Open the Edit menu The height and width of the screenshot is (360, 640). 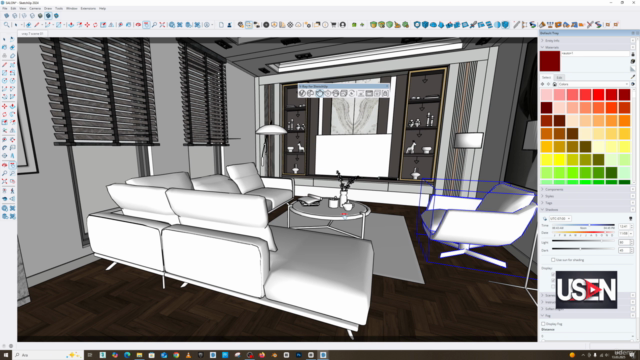click(x=13, y=8)
